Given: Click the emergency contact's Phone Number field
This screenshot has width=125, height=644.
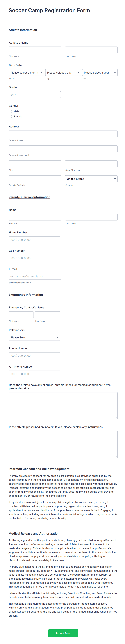Looking at the screenshot, I should (x=34, y=355).
